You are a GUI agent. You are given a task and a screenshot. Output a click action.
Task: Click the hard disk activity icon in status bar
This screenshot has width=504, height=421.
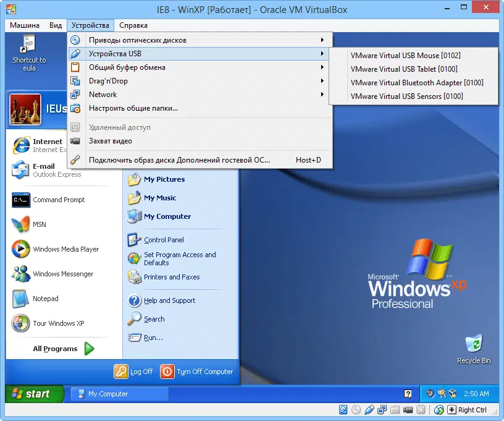tap(343, 410)
